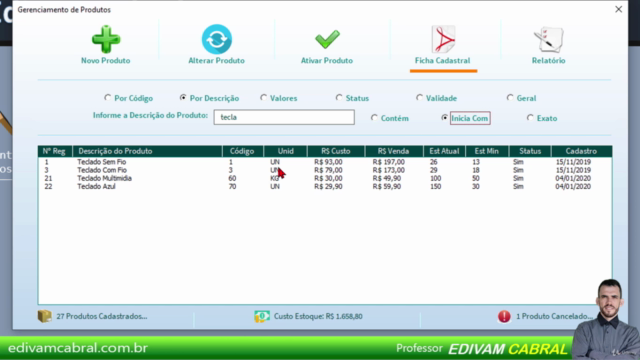640x360 pixels.
Task: Choose the Contém match option
Action: pos(374,118)
